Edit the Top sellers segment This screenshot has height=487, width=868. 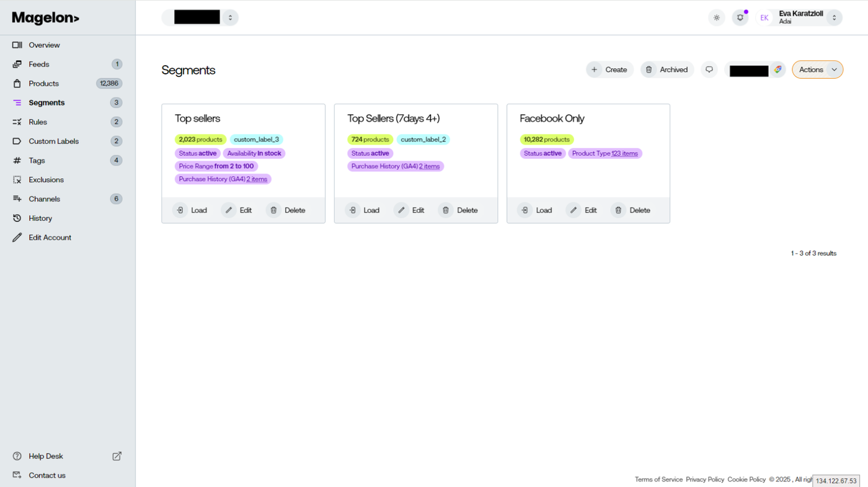[x=237, y=210]
